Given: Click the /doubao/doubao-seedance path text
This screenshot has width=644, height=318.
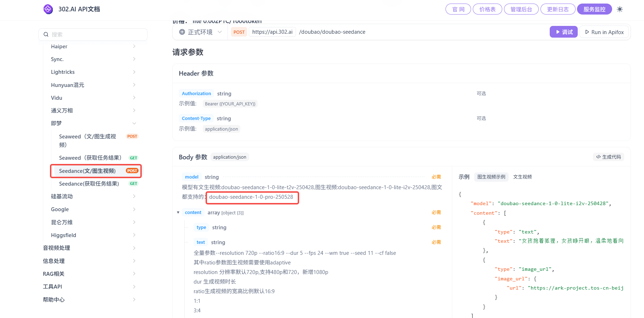Looking at the screenshot, I should [332, 32].
